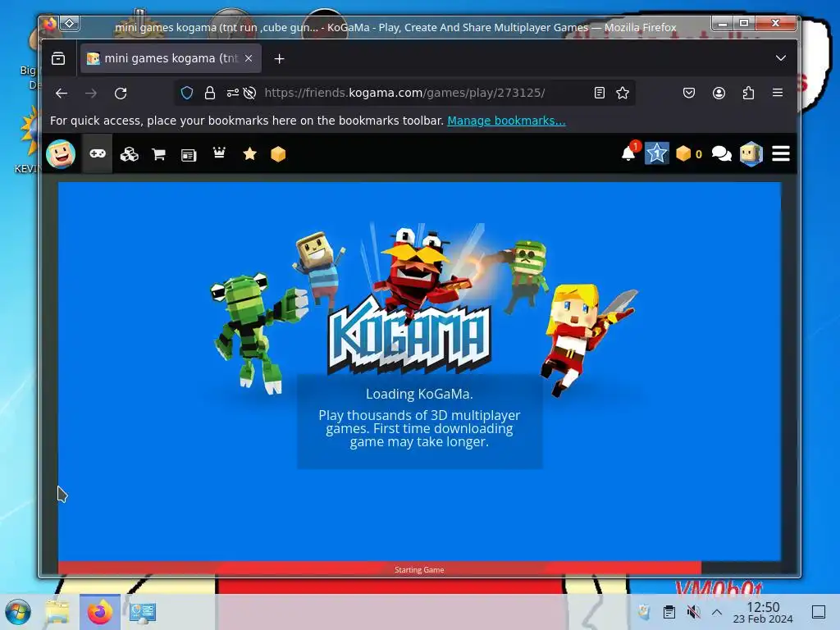
Task: Open the KoGaMa hamburger menu
Action: (781, 153)
